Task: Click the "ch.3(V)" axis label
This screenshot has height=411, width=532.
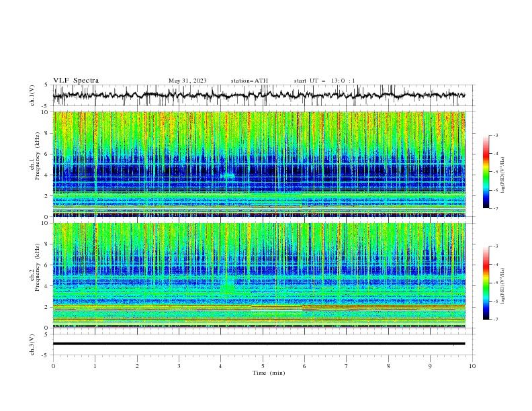Action: point(32,345)
